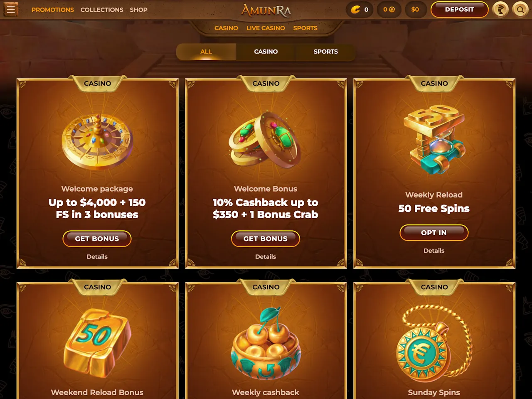Viewport: 532px width, 399px height.
Task: Click the $0 balance indicator
Action: click(x=415, y=10)
